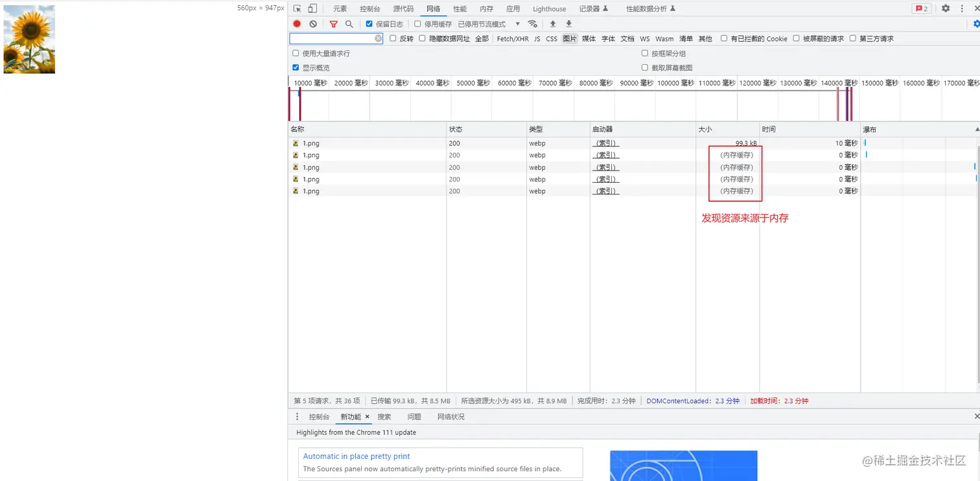Toggle the red filter funnel icon
The height and width of the screenshot is (481, 980).
click(x=333, y=24)
